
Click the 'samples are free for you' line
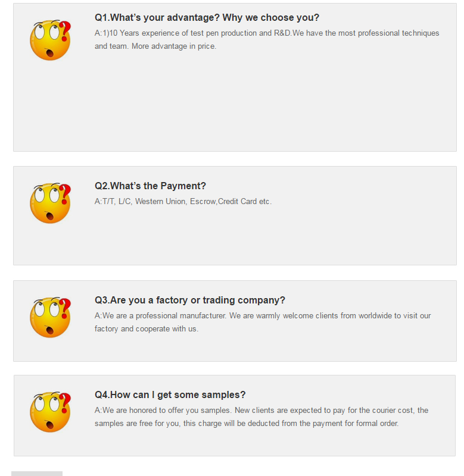pyautogui.click(x=247, y=424)
